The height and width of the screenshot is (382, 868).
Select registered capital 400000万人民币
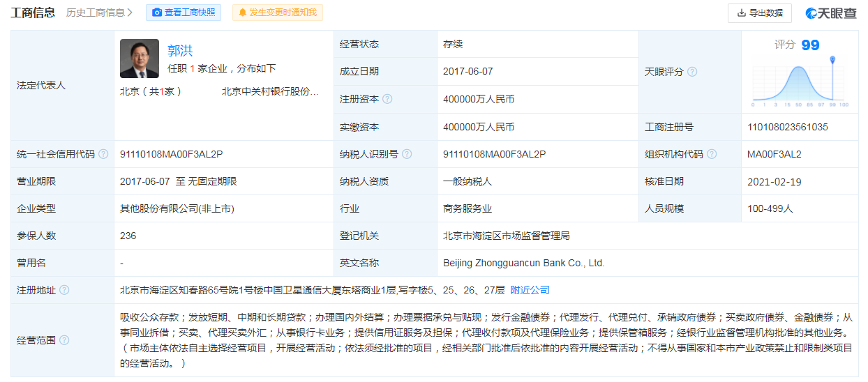[x=479, y=99]
